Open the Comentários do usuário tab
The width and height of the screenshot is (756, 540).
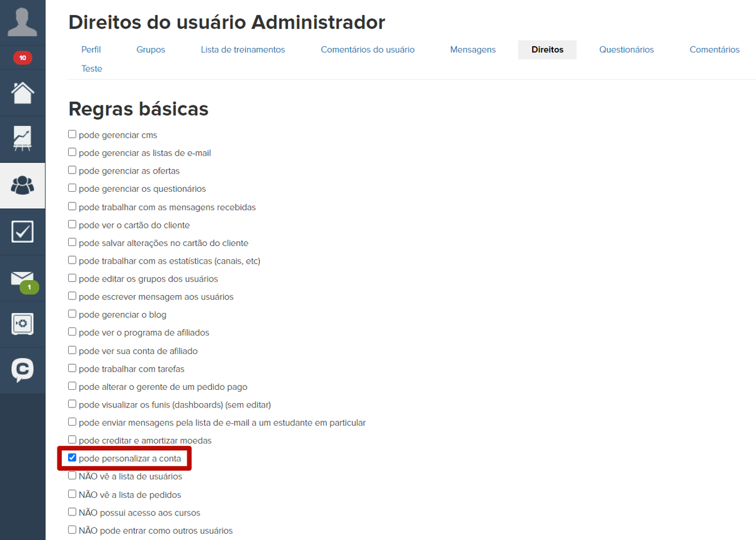click(368, 50)
